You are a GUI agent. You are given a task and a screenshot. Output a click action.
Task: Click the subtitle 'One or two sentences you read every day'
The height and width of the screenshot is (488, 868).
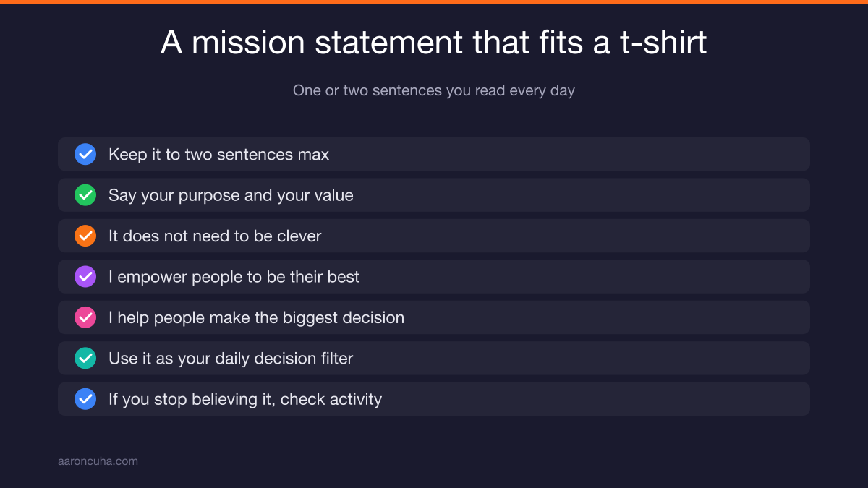pyautogui.click(x=434, y=91)
